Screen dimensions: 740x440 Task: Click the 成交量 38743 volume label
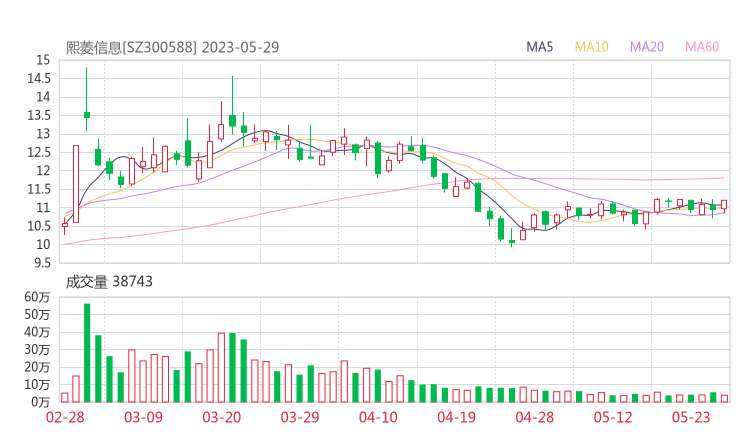109,282
